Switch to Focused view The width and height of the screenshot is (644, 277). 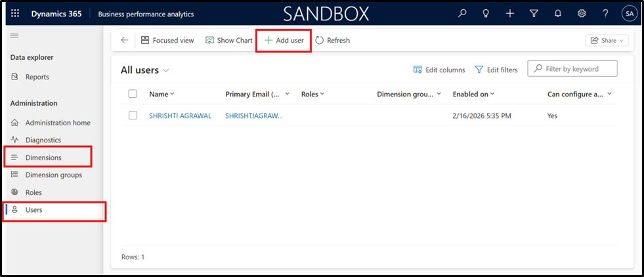pyautogui.click(x=167, y=40)
